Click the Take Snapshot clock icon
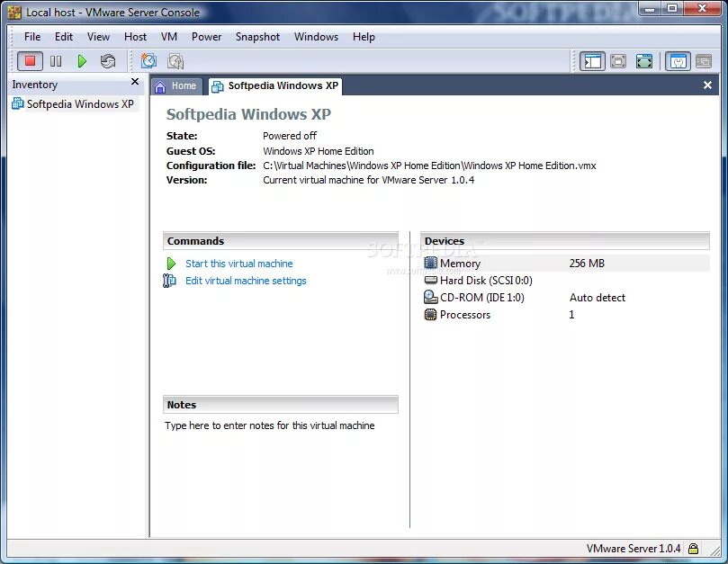Screen dimensions: 728x564 (x=148, y=61)
